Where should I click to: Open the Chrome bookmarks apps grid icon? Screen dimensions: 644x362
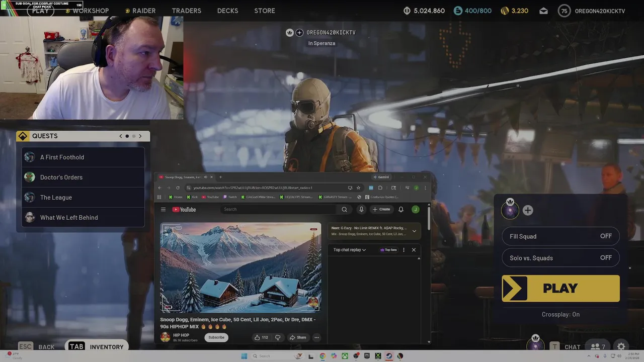(159, 197)
